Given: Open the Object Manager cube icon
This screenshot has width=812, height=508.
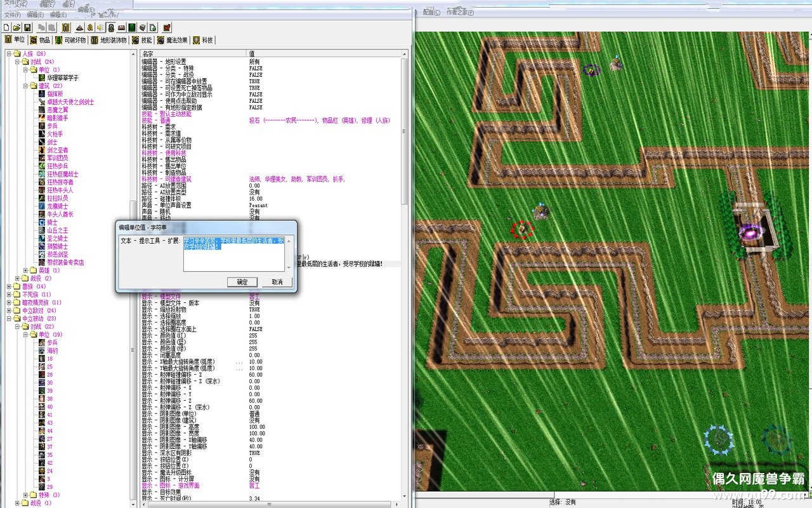Looking at the screenshot, I should (143, 27).
